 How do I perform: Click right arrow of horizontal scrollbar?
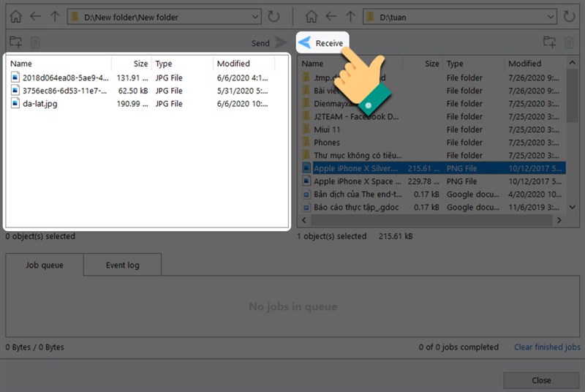point(559,220)
